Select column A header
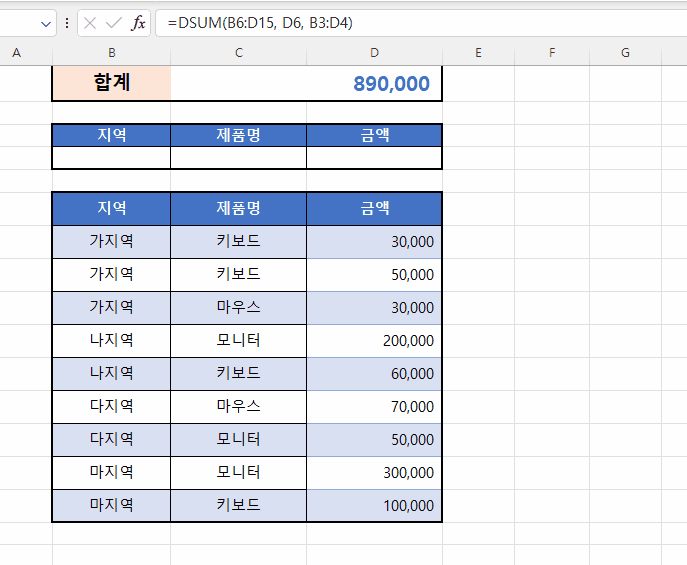Screen dimensions: 687x565 pos(17,53)
